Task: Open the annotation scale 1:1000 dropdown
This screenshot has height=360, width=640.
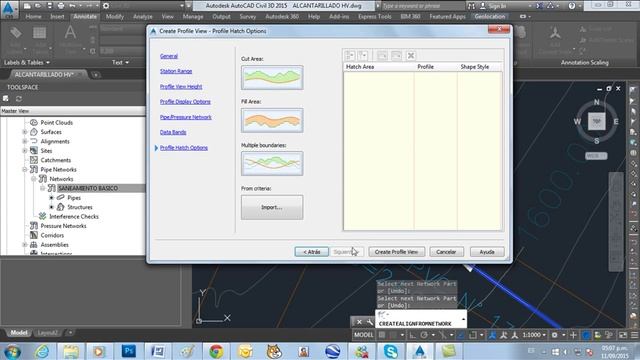Action: point(534,335)
